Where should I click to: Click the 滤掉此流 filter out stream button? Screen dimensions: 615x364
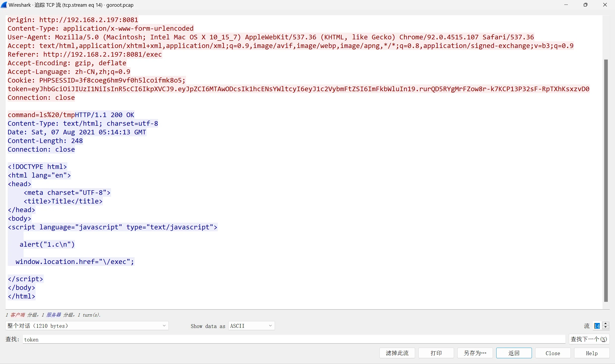point(397,353)
